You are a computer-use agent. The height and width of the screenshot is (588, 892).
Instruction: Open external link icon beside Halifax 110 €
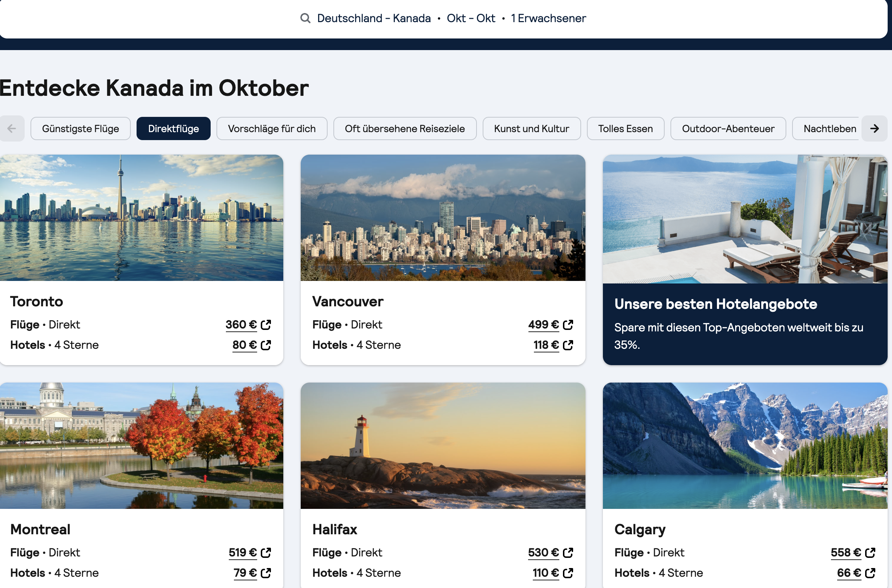click(x=568, y=573)
